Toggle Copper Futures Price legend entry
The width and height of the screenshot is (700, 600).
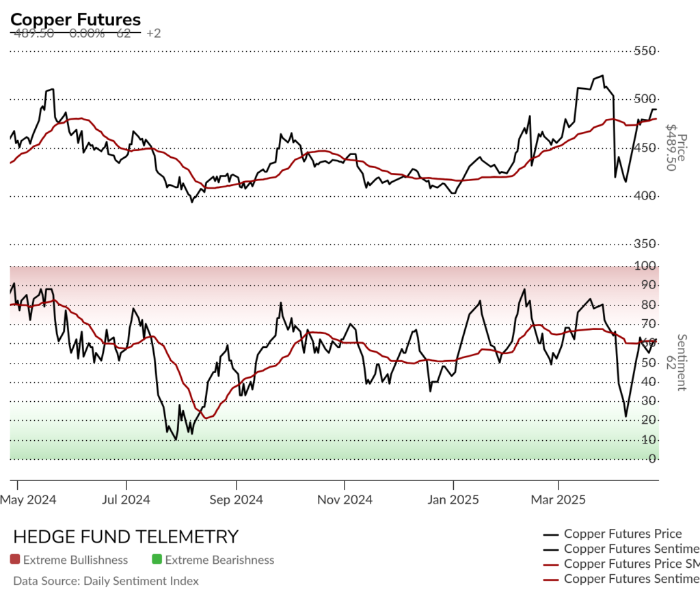pos(612,534)
